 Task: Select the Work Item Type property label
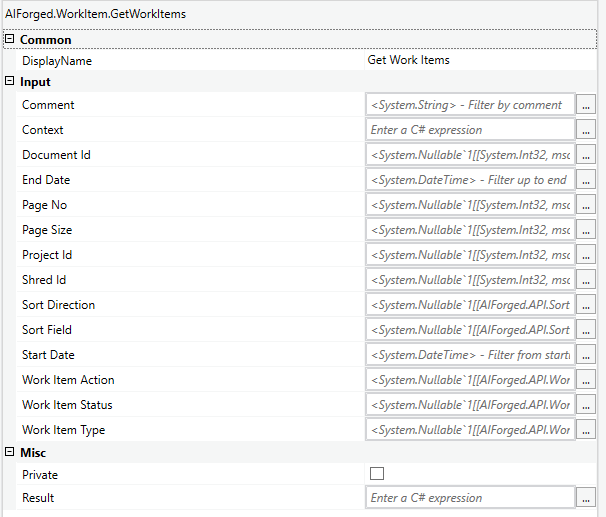64,430
